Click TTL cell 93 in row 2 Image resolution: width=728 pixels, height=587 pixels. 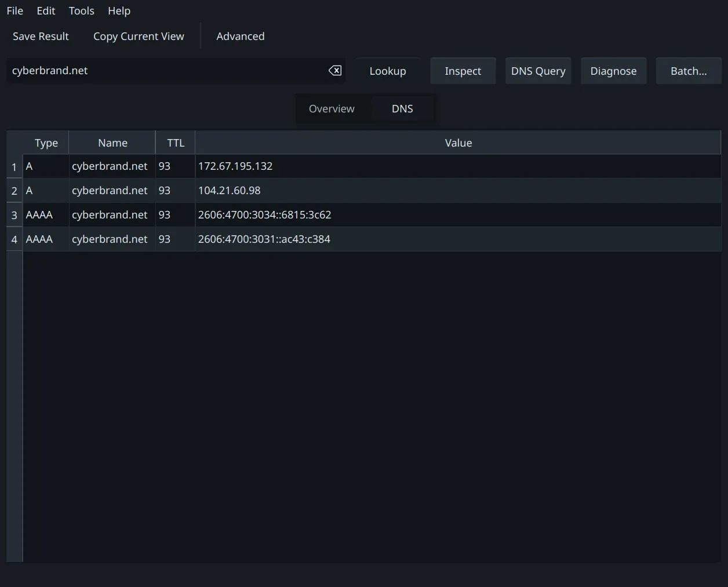click(176, 191)
